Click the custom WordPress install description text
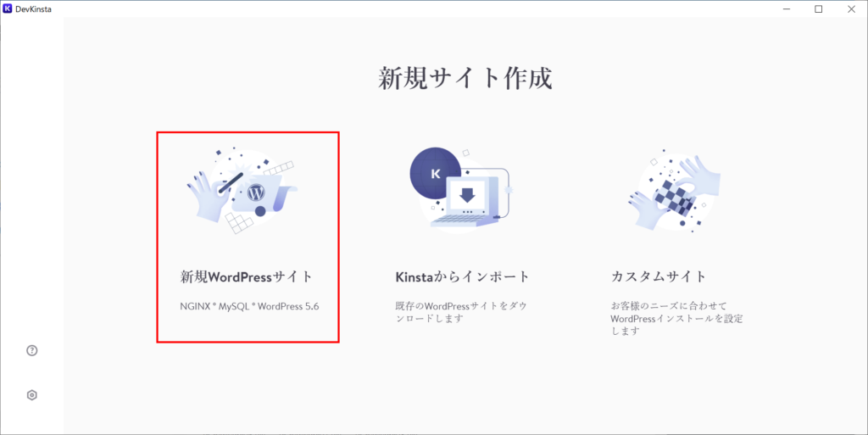Image resolution: width=868 pixels, height=435 pixels. [x=676, y=318]
